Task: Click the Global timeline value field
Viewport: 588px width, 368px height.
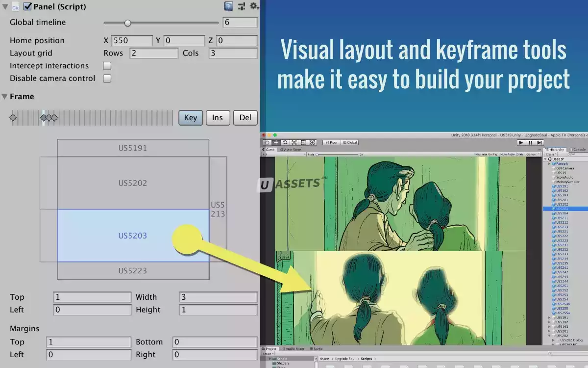Action: click(240, 23)
